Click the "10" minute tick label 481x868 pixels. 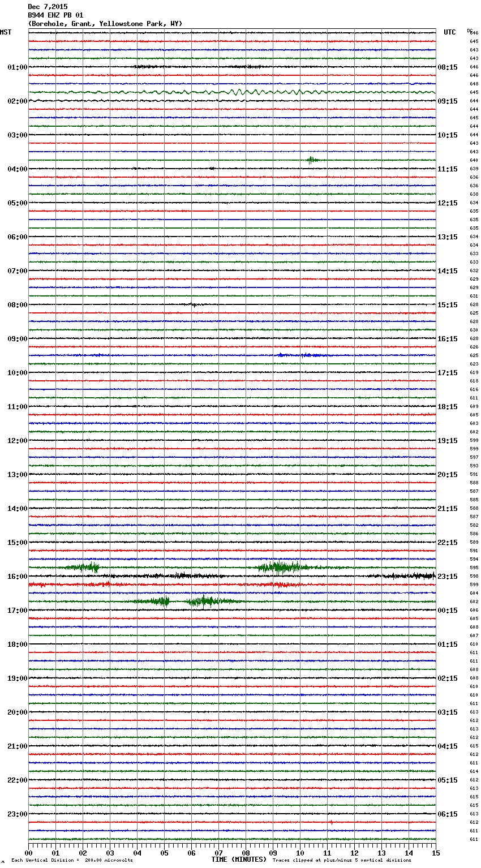(x=300, y=853)
